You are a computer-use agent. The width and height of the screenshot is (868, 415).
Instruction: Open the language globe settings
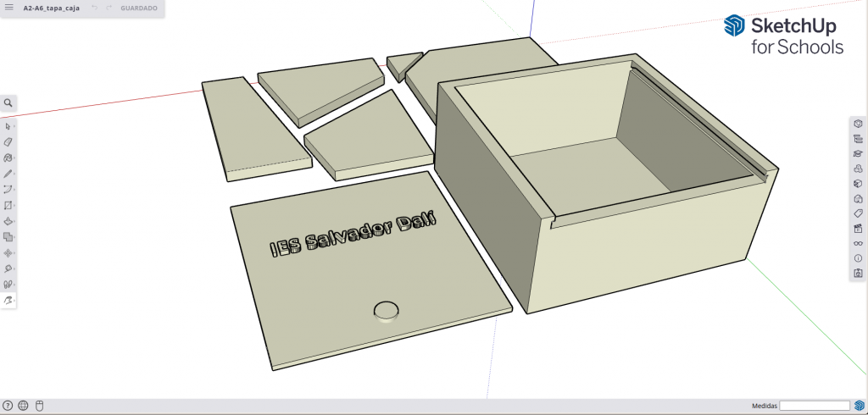pyautogui.click(x=23, y=406)
